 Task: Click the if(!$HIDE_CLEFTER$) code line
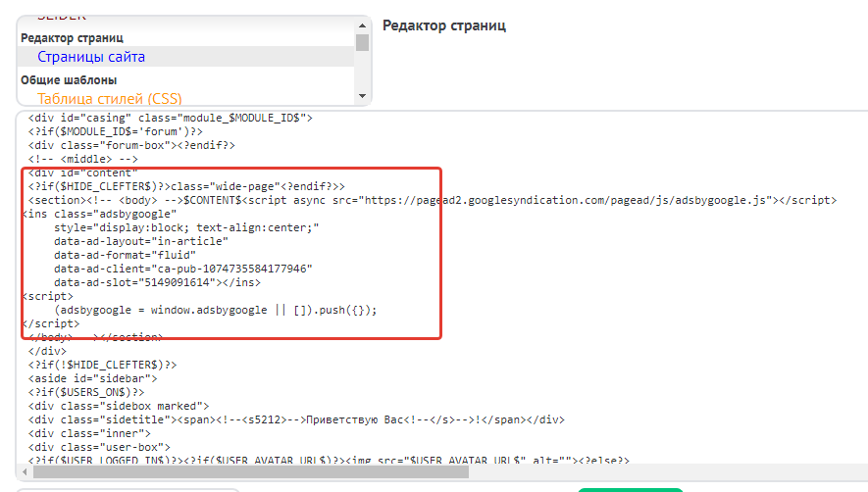coord(102,365)
